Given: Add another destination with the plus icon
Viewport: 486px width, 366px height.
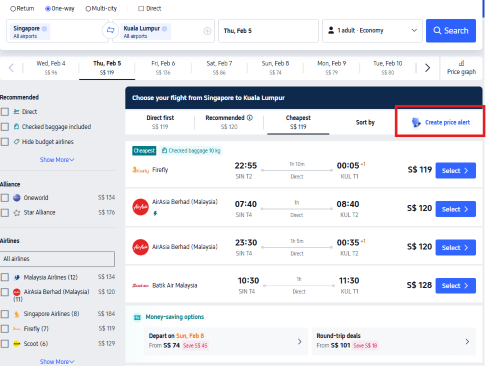Looking at the screenshot, I should [x=207, y=31].
